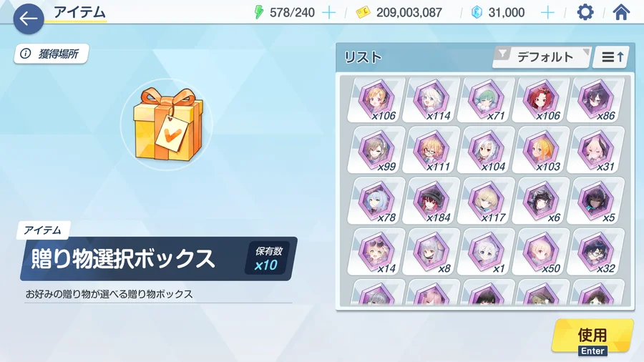The image size is (644, 362).
Task: Open 獲得場所 info button
Action: point(52,54)
